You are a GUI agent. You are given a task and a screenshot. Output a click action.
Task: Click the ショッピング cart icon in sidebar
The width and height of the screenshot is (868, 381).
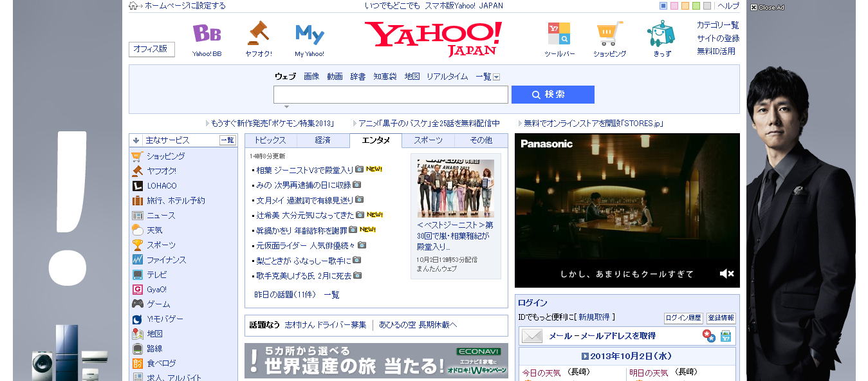(137, 156)
